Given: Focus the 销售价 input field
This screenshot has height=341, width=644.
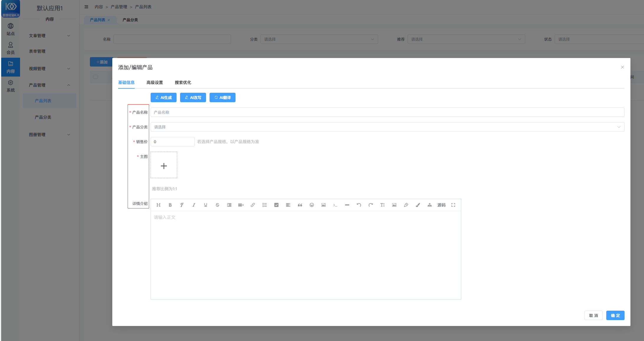Looking at the screenshot, I should pyautogui.click(x=173, y=142).
